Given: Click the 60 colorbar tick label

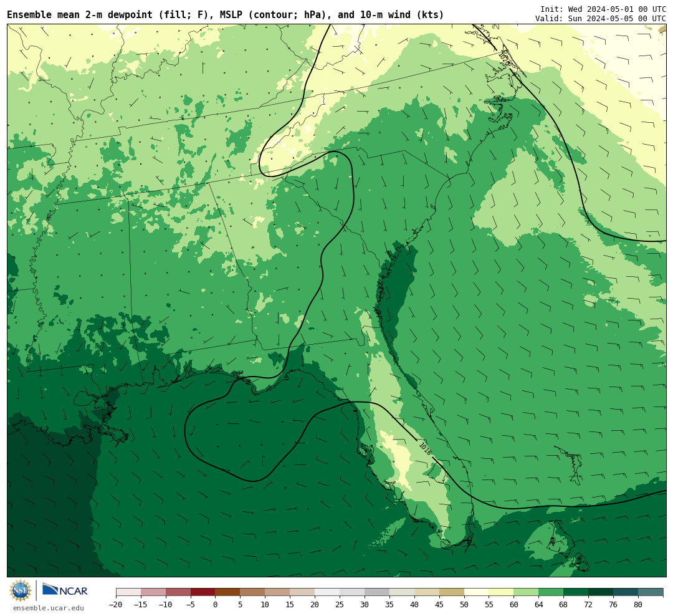Looking at the screenshot, I should pos(514,604).
